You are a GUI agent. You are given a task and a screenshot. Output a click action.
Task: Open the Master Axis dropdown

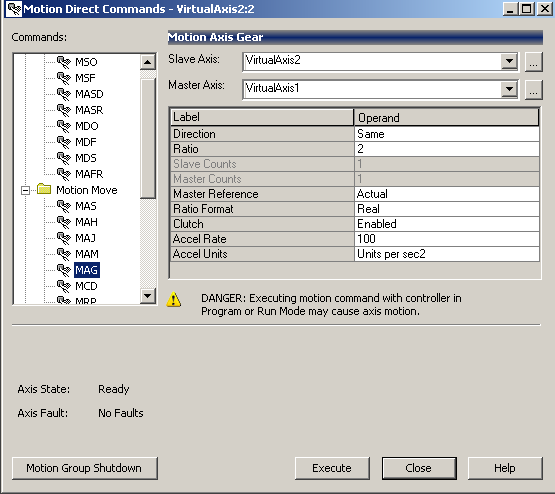coord(509,89)
